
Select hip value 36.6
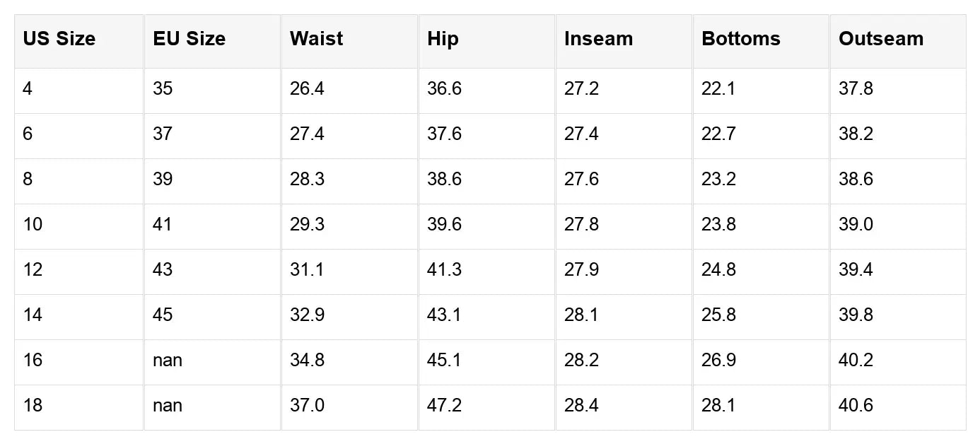(444, 89)
